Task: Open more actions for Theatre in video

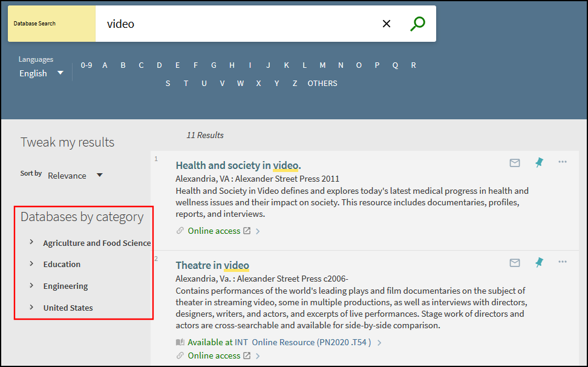Action: [562, 262]
